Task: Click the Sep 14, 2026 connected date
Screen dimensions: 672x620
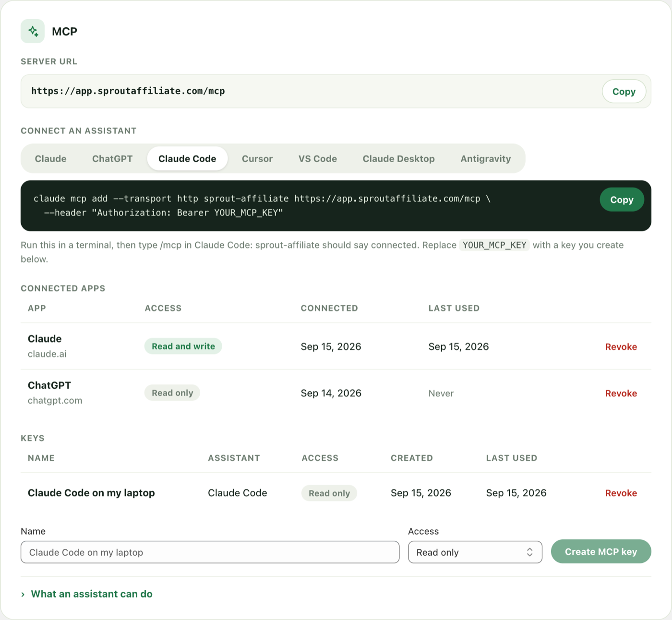Action: (331, 393)
